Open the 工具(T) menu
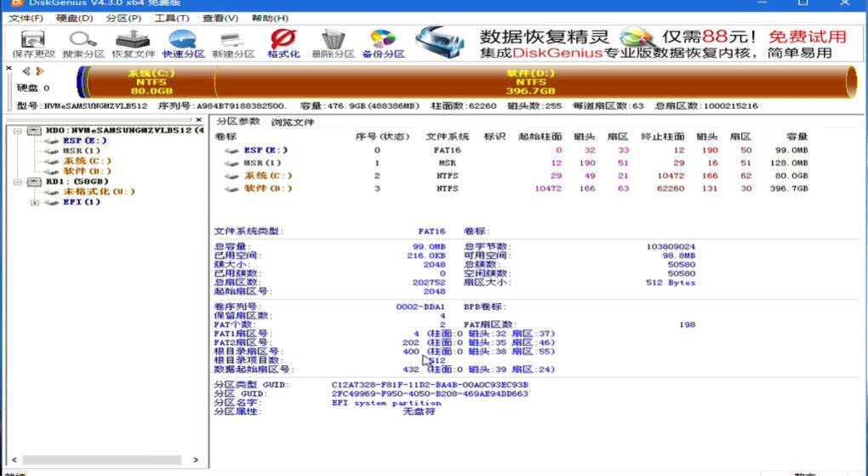868x476 pixels. click(x=172, y=18)
